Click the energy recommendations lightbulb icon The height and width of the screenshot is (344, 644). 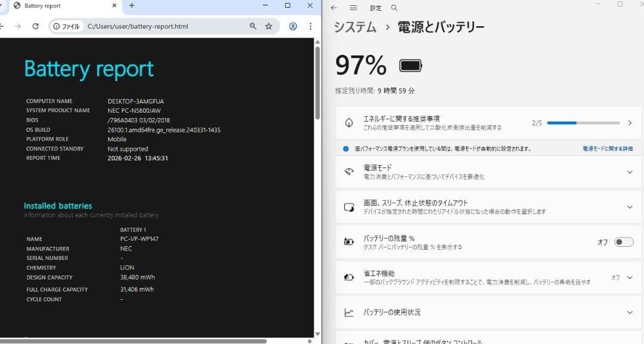point(349,123)
